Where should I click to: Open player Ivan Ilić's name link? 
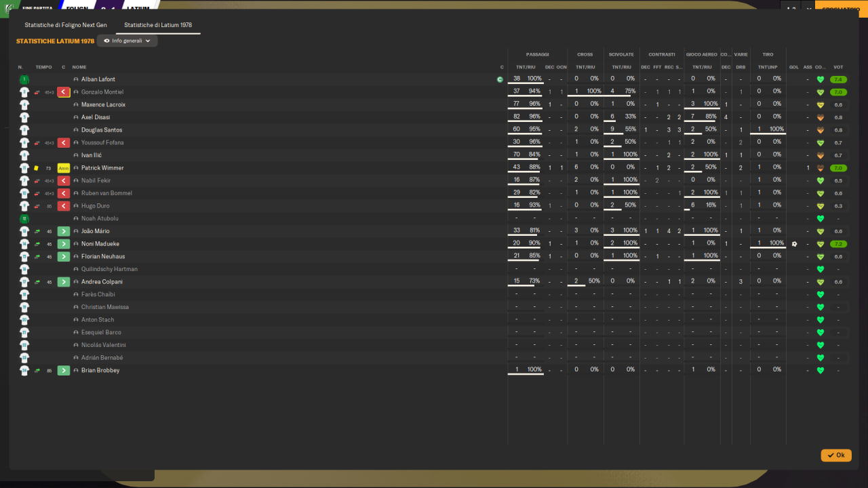coord(92,155)
